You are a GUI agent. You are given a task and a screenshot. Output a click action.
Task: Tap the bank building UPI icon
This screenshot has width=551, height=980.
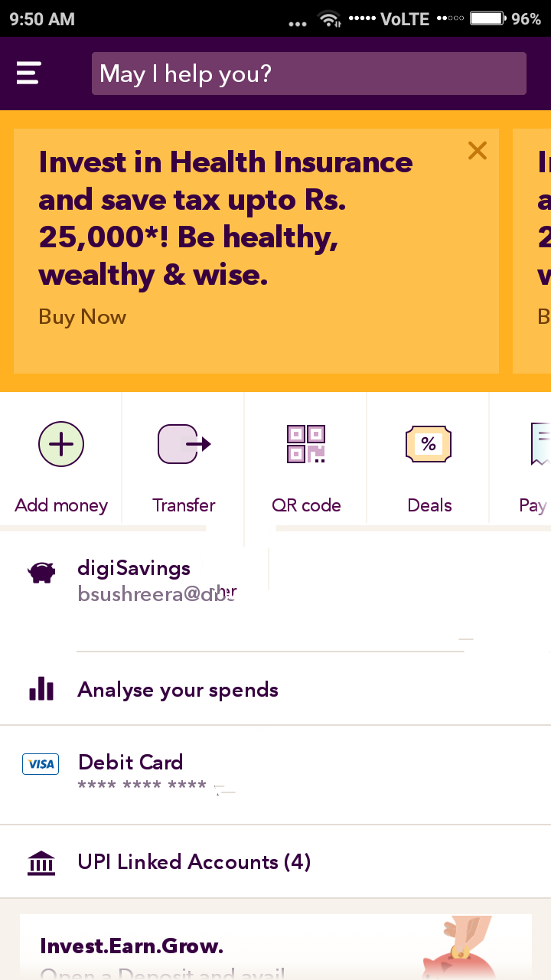tap(41, 863)
